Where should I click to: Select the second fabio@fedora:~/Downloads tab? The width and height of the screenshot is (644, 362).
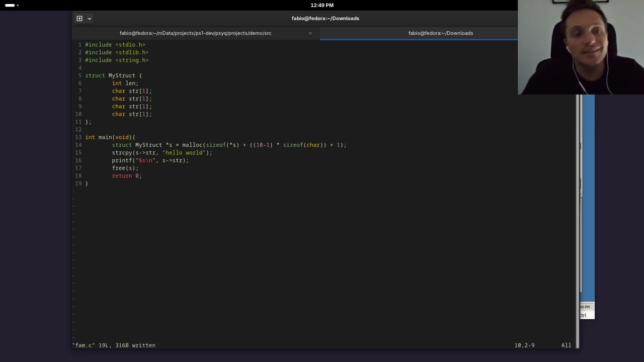point(441,33)
